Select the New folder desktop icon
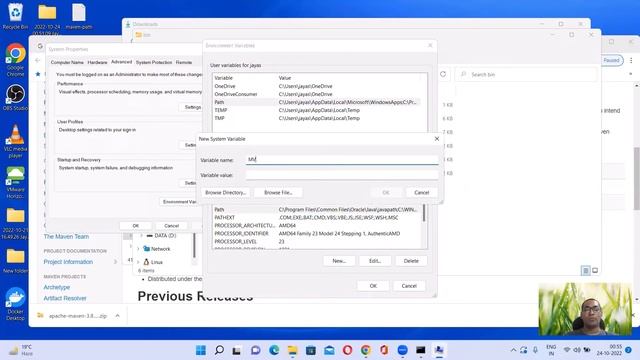 pyautogui.click(x=15, y=261)
